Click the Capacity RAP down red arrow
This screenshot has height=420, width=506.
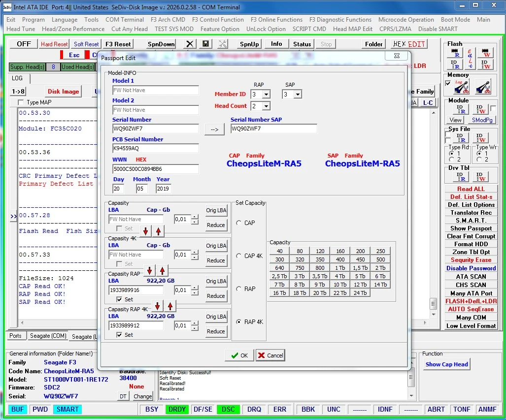tap(157, 306)
